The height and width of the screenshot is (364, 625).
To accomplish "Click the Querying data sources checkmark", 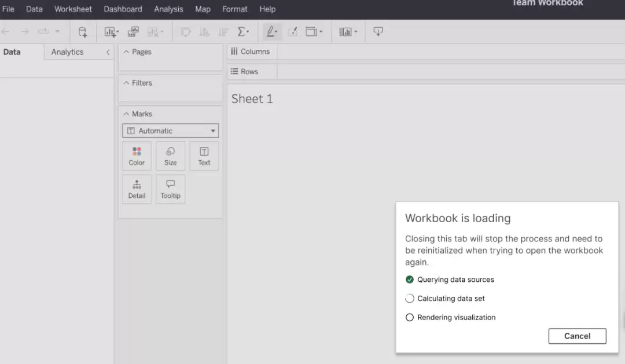I will pos(409,280).
